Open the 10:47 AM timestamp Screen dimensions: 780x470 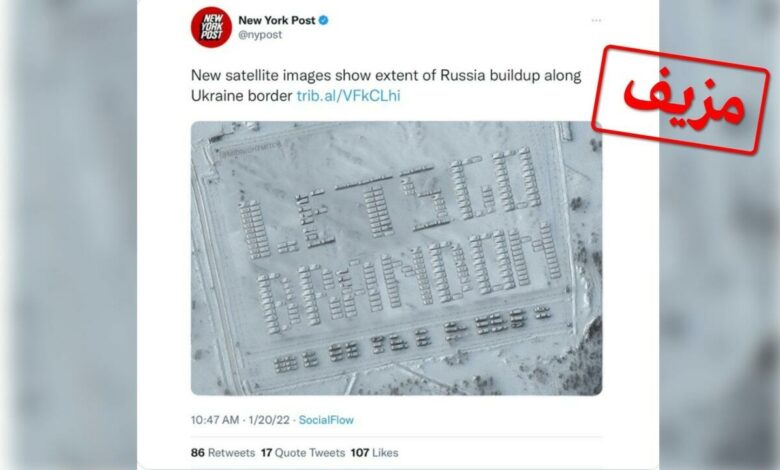click(215, 420)
